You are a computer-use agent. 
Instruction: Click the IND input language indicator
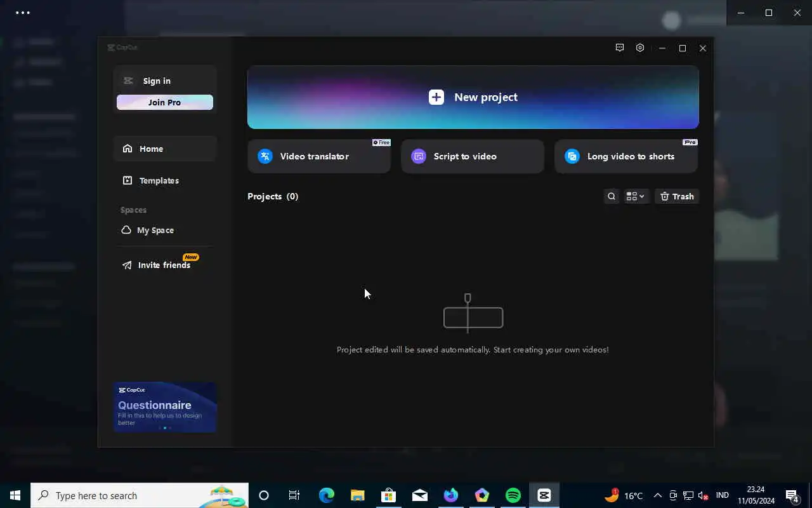pyautogui.click(x=722, y=495)
